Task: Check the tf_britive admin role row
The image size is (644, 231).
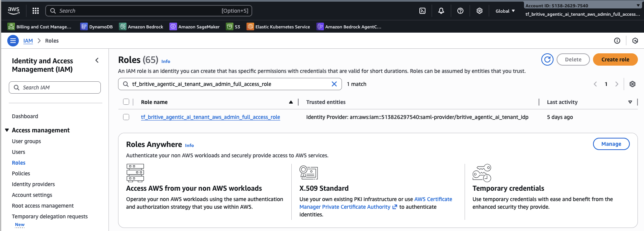Action: click(x=126, y=117)
